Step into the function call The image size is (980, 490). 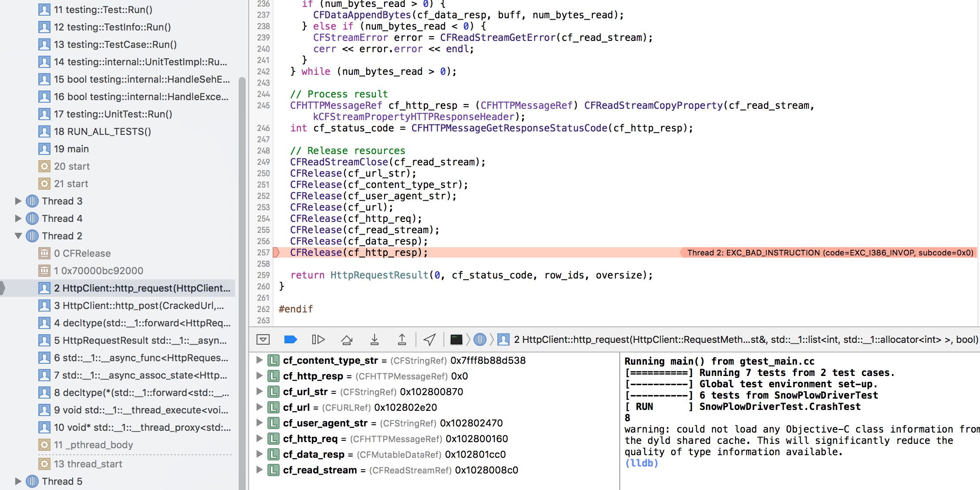coord(374,339)
